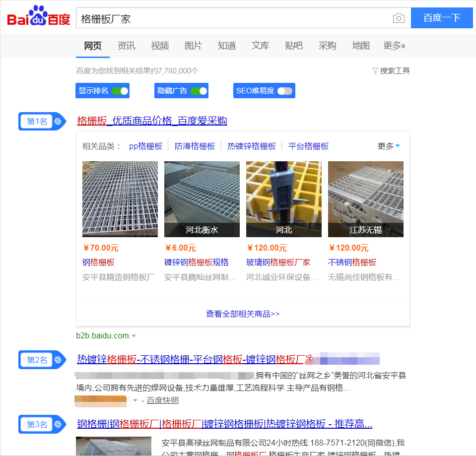Click the 百度一下 search button
The width and height of the screenshot is (476, 456).
[x=442, y=18]
